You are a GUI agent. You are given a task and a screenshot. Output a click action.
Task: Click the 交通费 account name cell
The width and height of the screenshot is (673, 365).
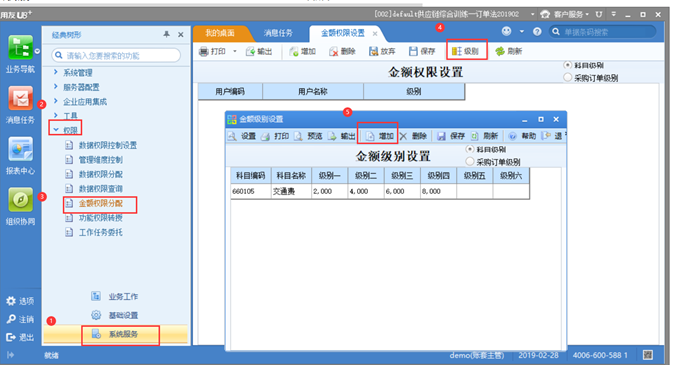[291, 191]
